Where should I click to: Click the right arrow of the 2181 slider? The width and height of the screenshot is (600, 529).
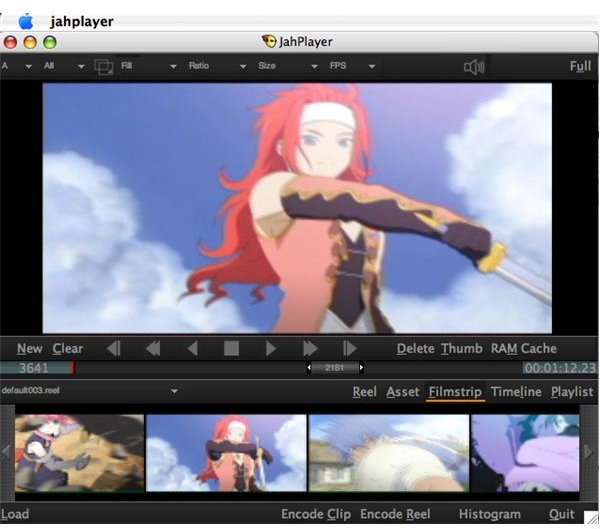pyautogui.click(x=361, y=368)
